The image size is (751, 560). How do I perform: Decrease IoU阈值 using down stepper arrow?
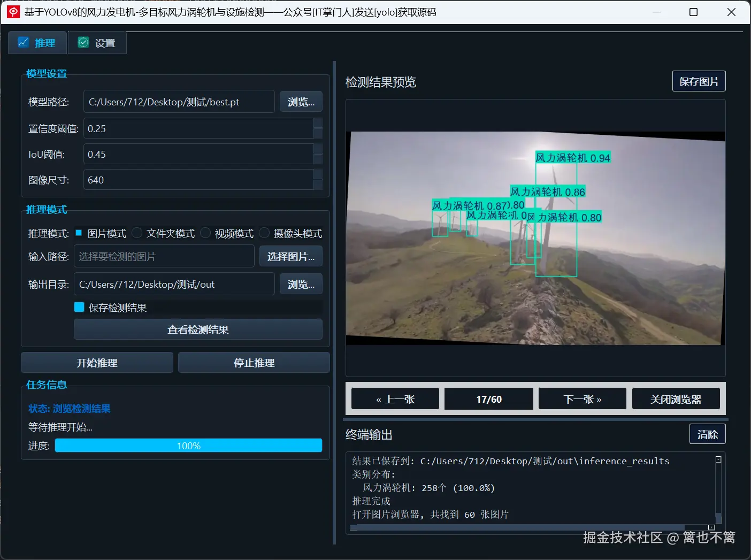[x=318, y=159]
